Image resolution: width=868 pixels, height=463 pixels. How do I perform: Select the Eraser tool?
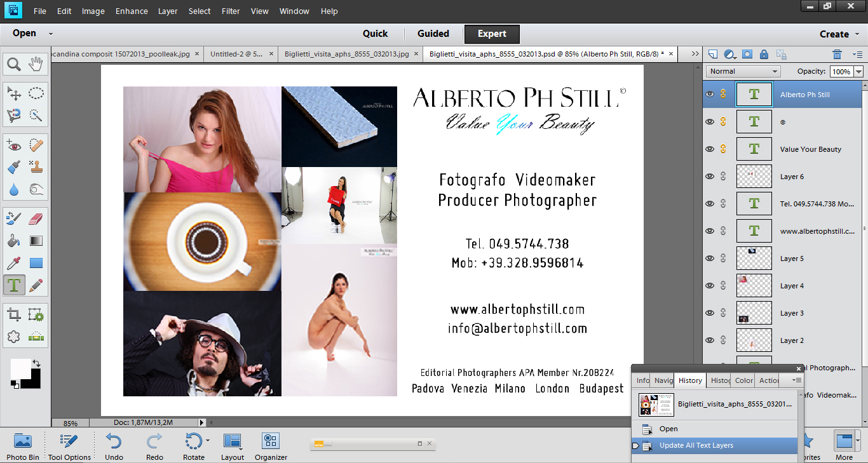click(36, 219)
